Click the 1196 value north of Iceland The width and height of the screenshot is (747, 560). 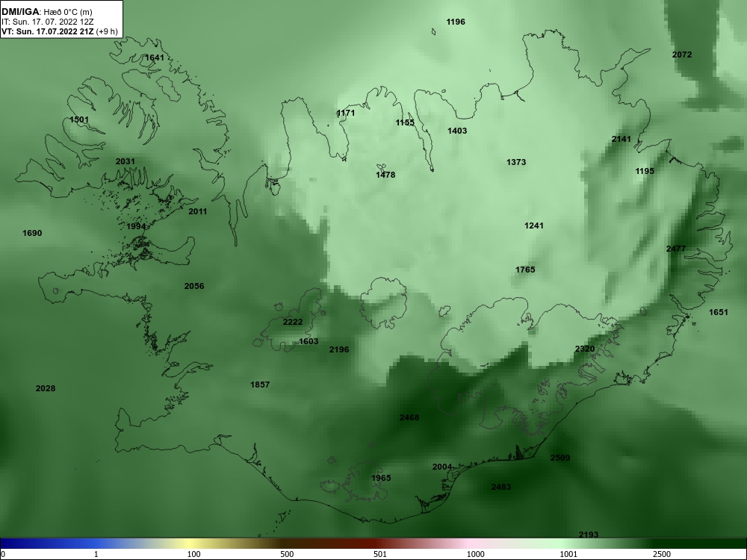tap(456, 22)
